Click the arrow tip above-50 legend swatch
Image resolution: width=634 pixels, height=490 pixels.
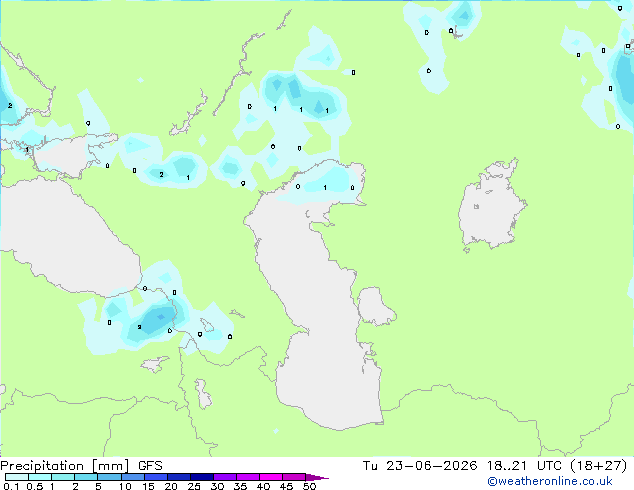(x=316, y=477)
